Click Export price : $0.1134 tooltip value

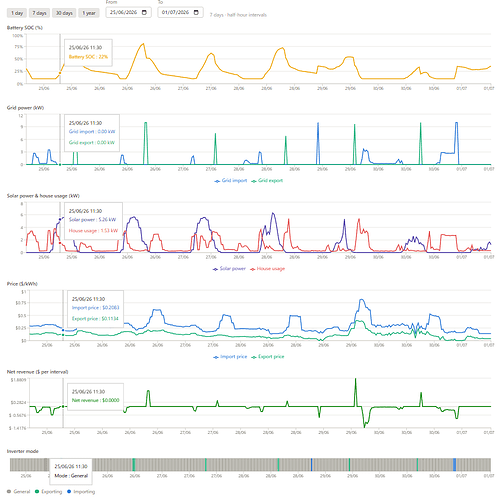(95, 319)
